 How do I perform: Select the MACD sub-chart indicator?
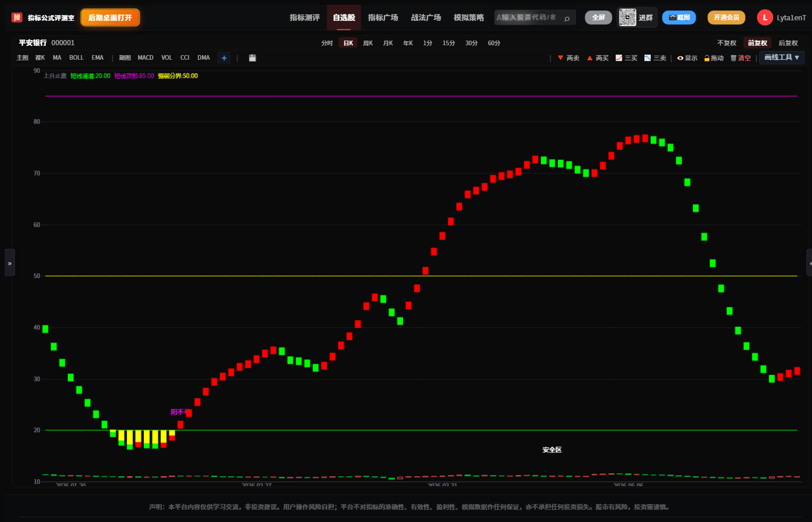[146, 58]
